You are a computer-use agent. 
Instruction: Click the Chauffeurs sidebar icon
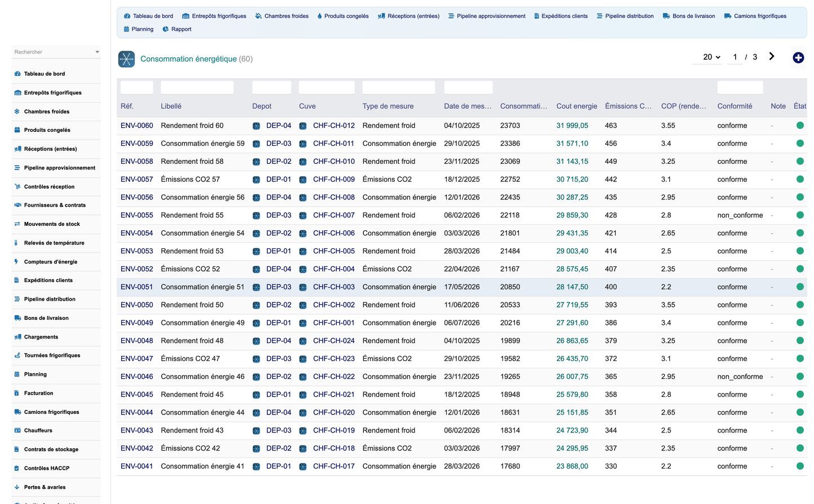(17, 430)
